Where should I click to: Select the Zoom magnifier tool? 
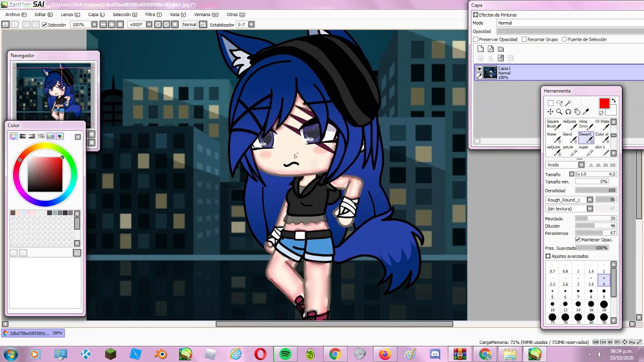pos(559,112)
